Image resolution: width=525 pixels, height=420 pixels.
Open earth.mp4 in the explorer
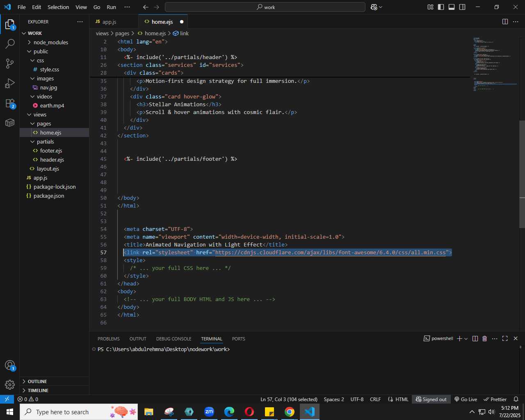tap(54, 105)
